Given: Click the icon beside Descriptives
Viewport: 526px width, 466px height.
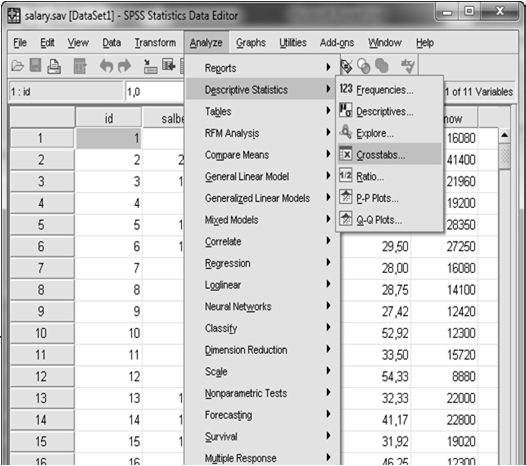Looking at the screenshot, I should tap(346, 111).
